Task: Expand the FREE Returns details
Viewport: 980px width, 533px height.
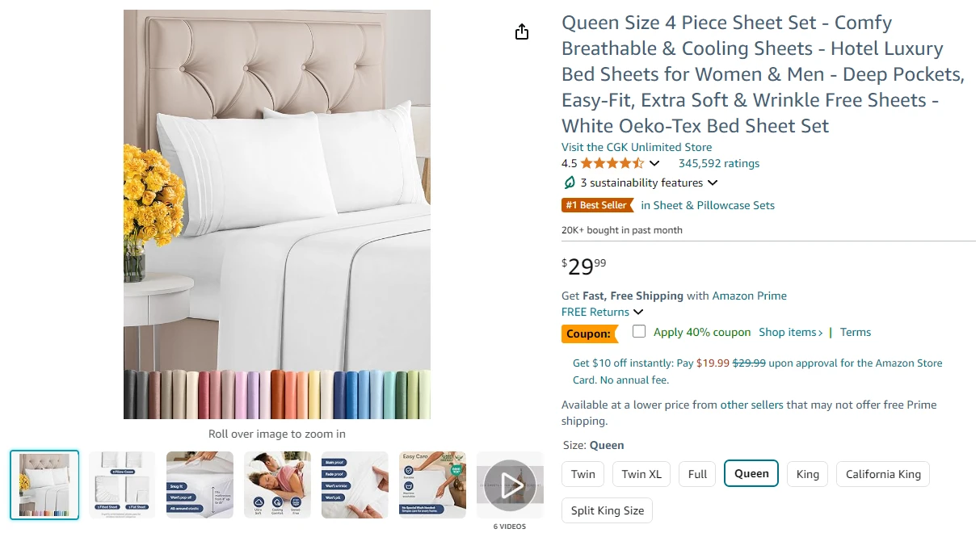Action: pos(638,312)
